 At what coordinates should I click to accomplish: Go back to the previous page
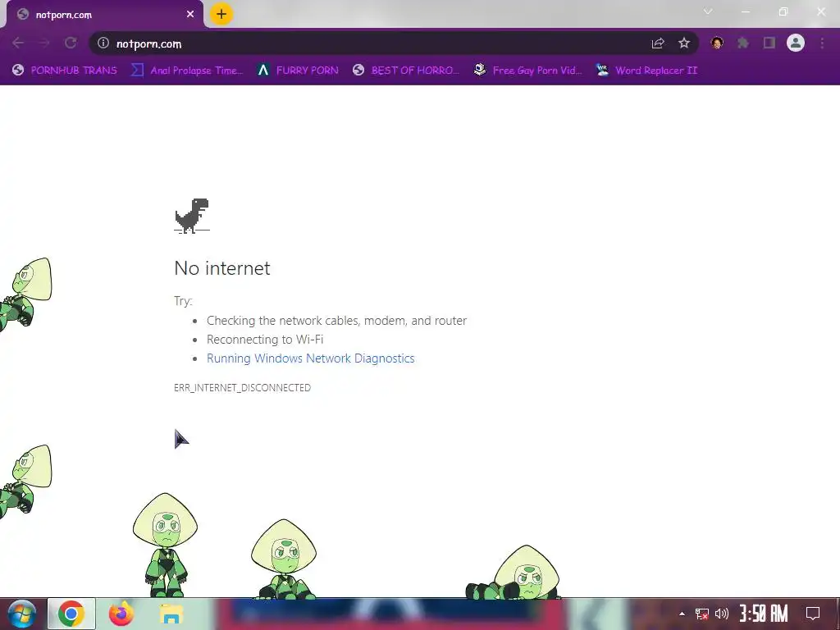[x=18, y=43]
